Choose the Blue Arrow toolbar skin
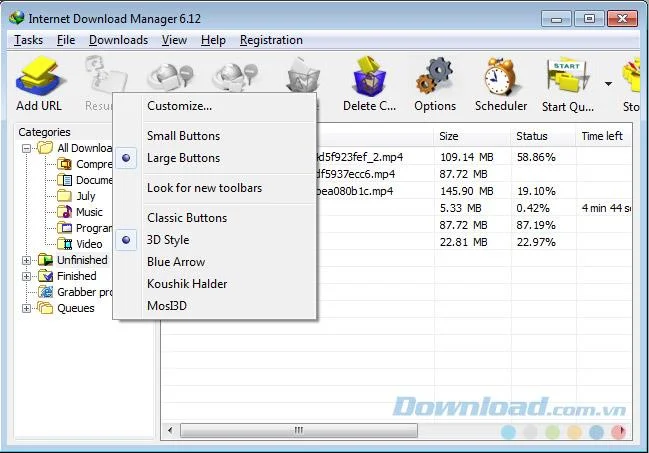This screenshot has width=649, height=453. [x=176, y=262]
